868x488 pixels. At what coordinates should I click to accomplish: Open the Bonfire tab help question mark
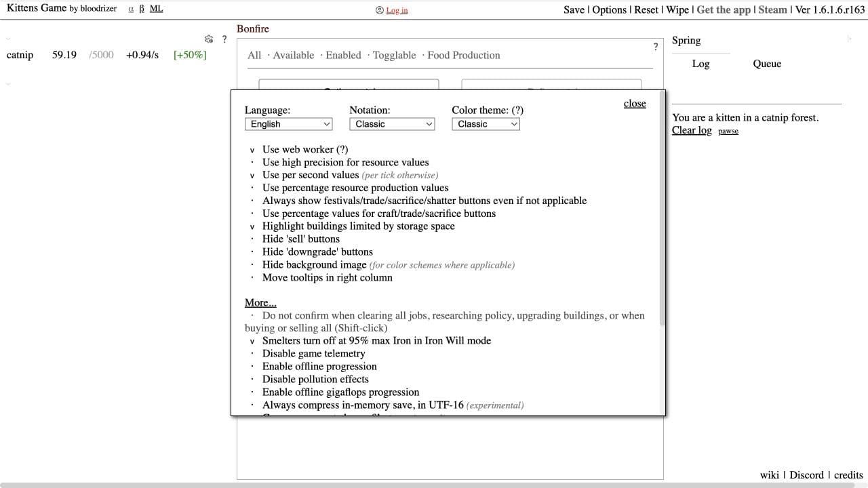pos(655,47)
